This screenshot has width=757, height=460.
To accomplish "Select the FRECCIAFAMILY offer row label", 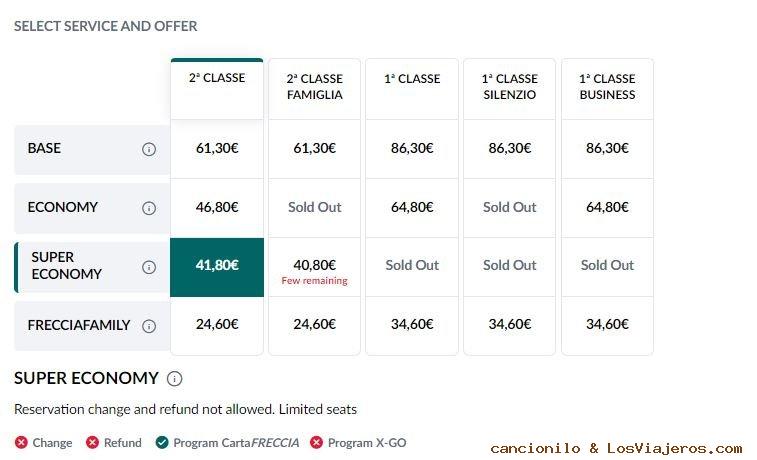I will (x=92, y=326).
